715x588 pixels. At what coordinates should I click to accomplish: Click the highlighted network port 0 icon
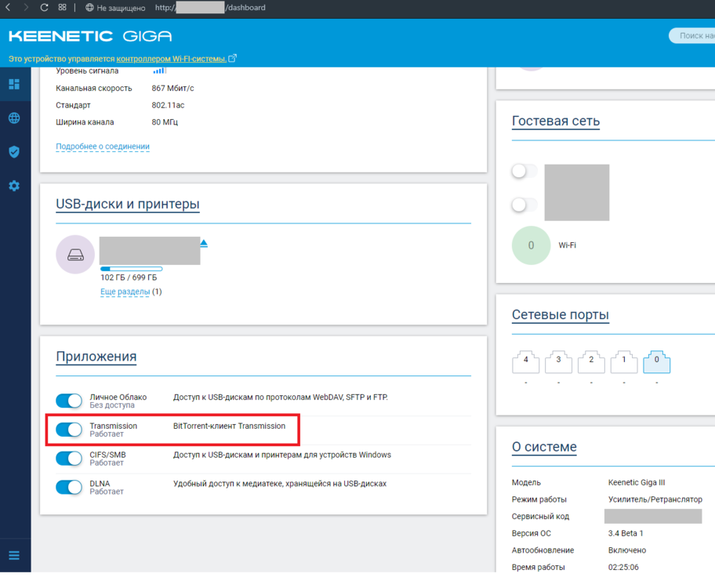[x=657, y=362]
